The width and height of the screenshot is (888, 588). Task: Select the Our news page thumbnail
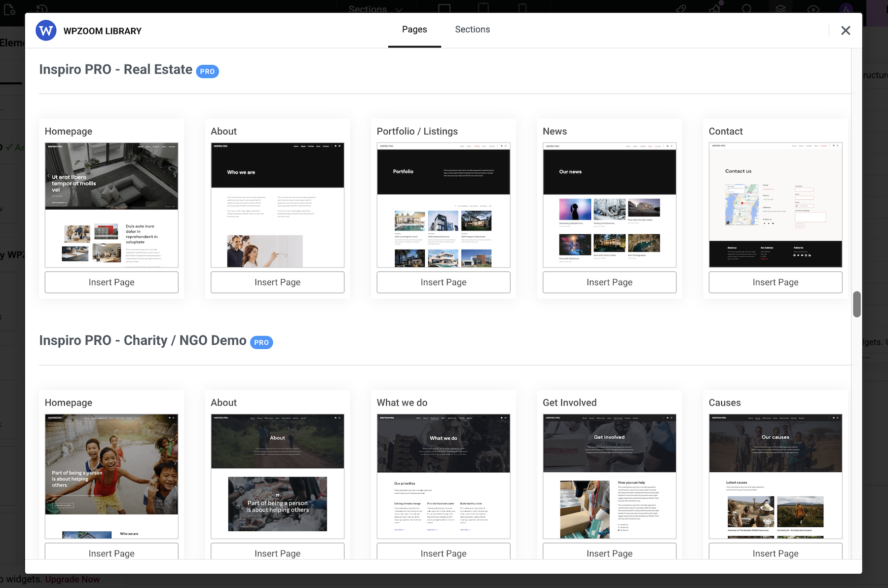click(x=609, y=205)
